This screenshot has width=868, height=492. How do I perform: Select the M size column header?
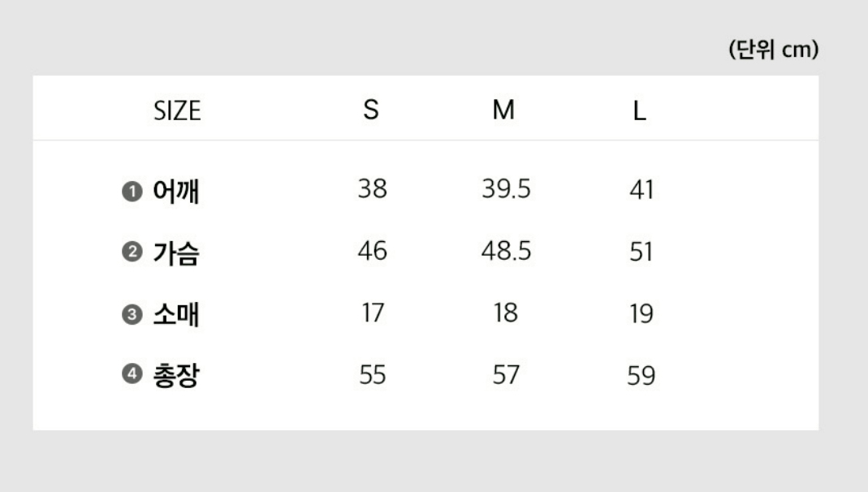pos(503,110)
